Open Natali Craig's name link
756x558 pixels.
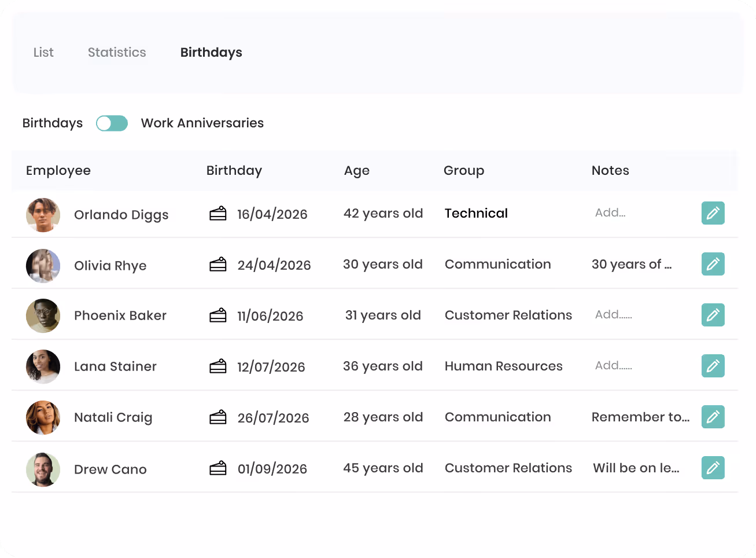(x=113, y=417)
